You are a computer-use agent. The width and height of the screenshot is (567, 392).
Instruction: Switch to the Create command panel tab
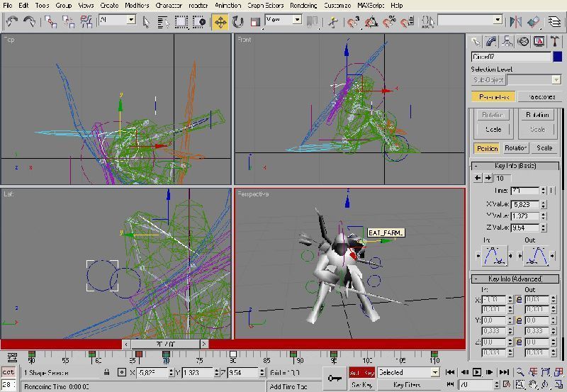(x=476, y=42)
